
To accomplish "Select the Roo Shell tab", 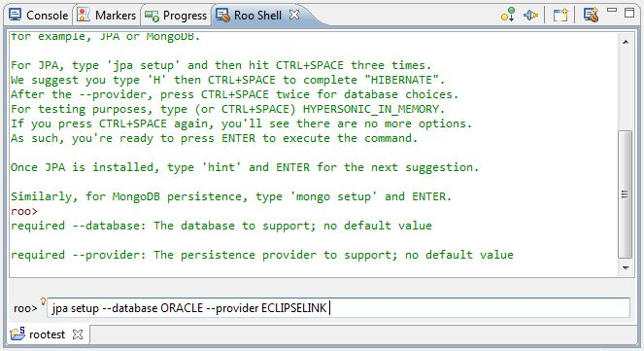I will pyautogui.click(x=257, y=16).
